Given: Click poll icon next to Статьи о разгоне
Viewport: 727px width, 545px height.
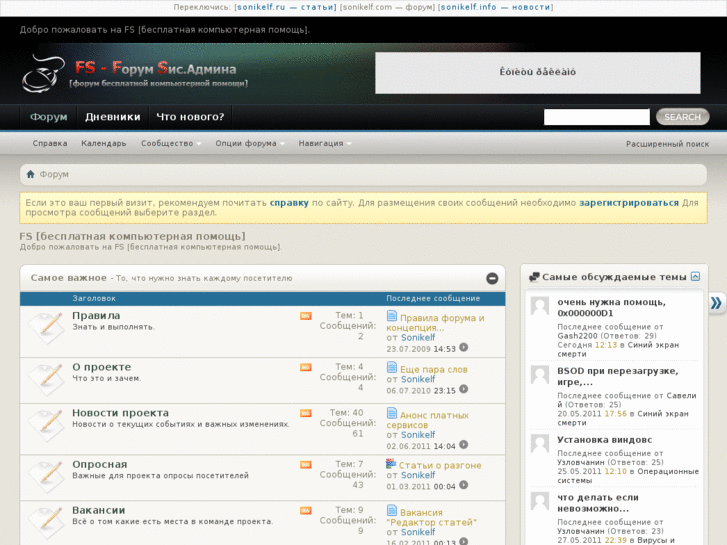Looking at the screenshot, I should point(391,463).
